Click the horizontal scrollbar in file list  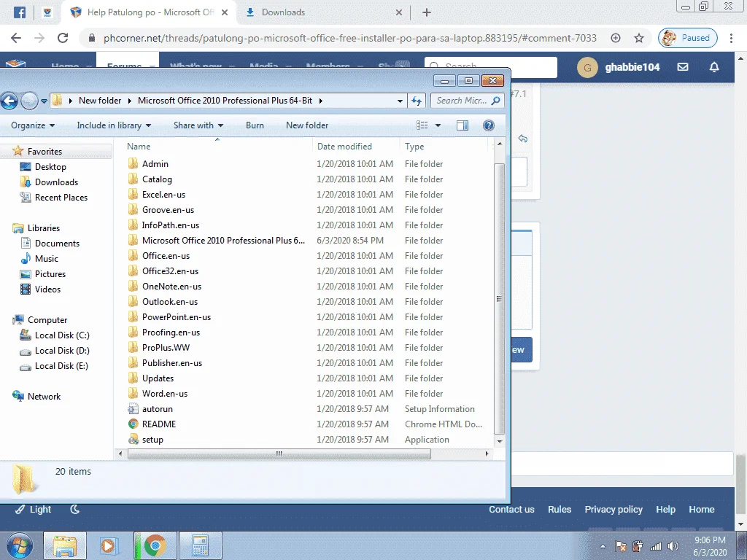click(x=279, y=454)
